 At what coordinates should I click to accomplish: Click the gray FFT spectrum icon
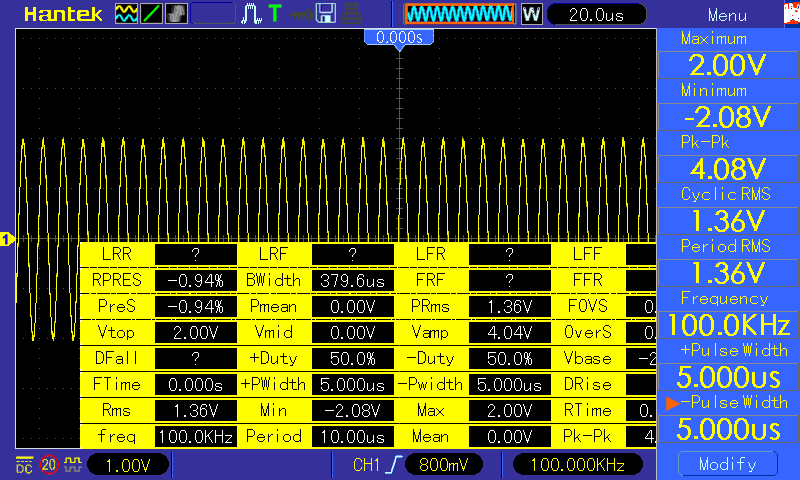pyautogui.click(x=175, y=15)
